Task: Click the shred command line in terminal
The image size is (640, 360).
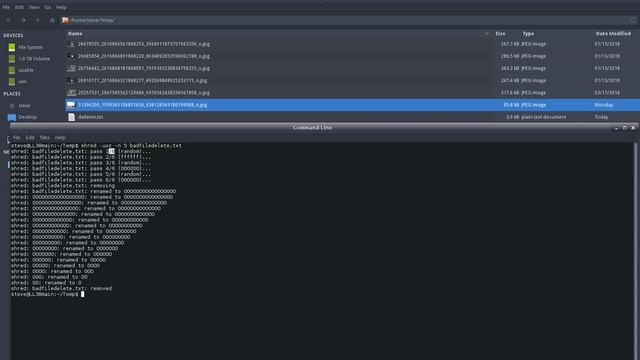Action: 96,146
